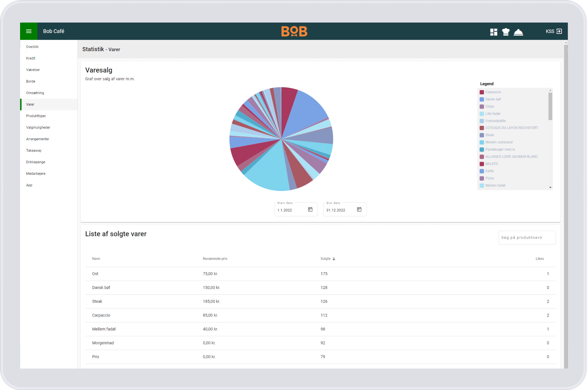Image resolution: width=588 pixels, height=390 pixels.
Task: Click the product name search field
Action: tap(527, 237)
